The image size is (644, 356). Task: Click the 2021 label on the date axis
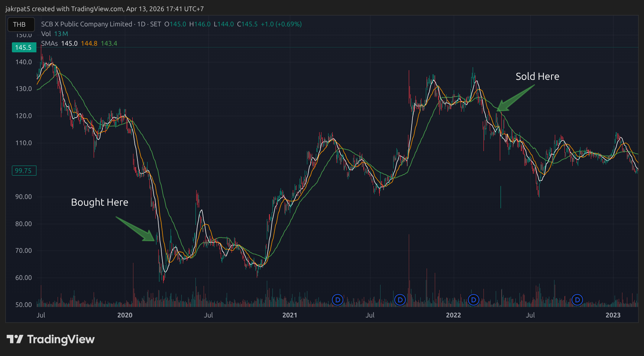coord(290,315)
